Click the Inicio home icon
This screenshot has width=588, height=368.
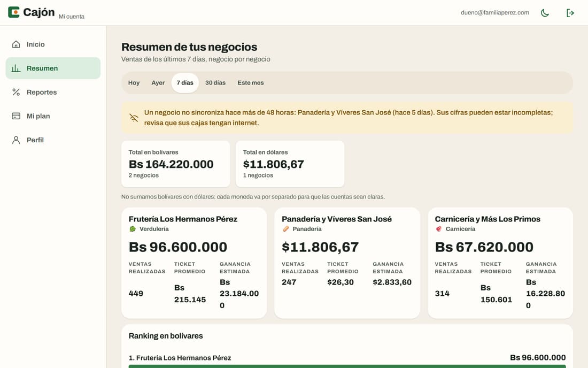point(16,44)
